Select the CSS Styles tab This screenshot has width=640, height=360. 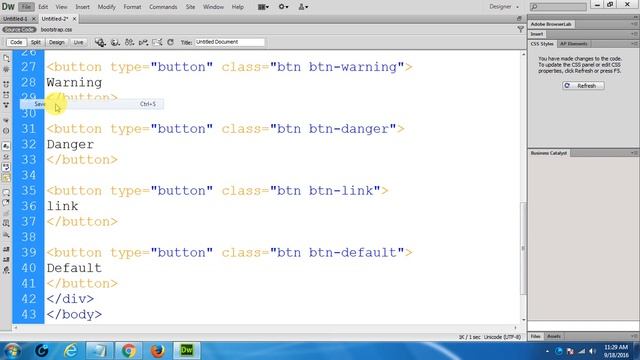pyautogui.click(x=542, y=44)
